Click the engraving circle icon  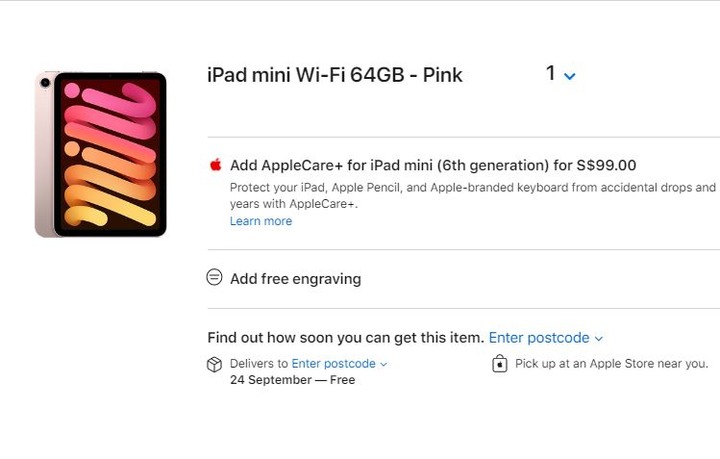click(214, 277)
